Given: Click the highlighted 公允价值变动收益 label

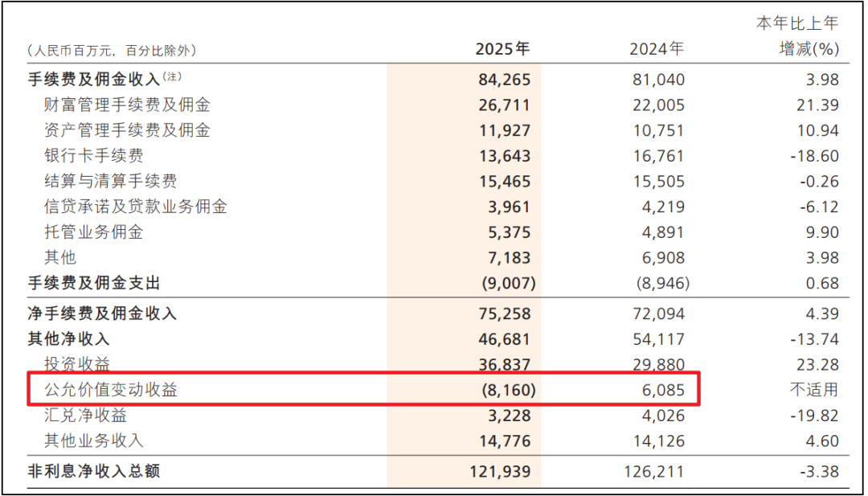Looking at the screenshot, I should (111, 391).
